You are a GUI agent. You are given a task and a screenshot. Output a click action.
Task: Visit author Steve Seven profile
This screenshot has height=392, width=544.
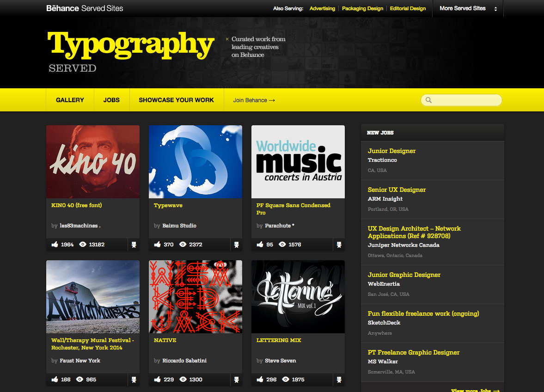(281, 361)
